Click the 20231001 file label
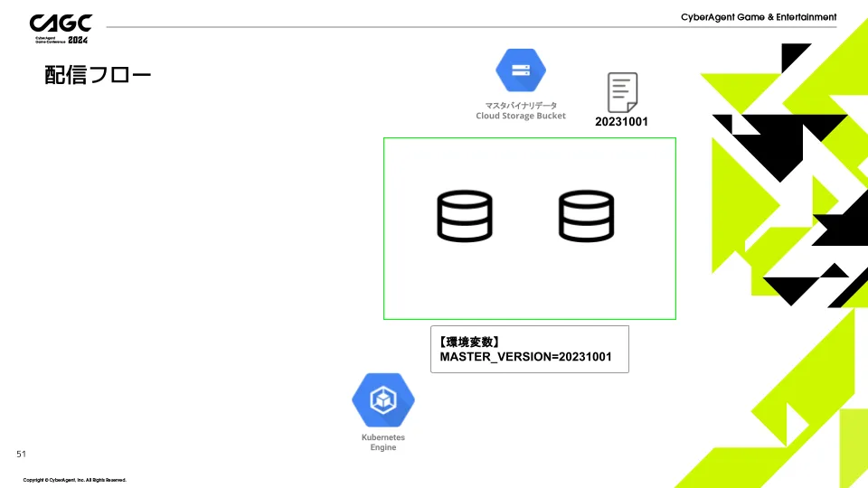 tap(621, 122)
